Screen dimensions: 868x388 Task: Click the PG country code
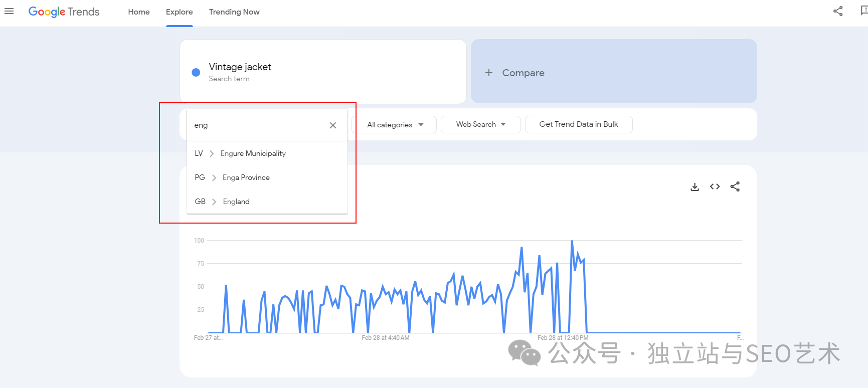(200, 177)
